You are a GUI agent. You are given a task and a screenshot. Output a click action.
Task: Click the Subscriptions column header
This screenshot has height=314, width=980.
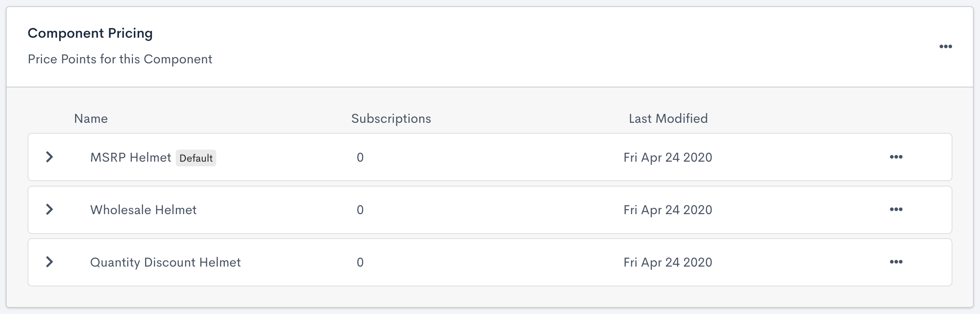click(391, 119)
